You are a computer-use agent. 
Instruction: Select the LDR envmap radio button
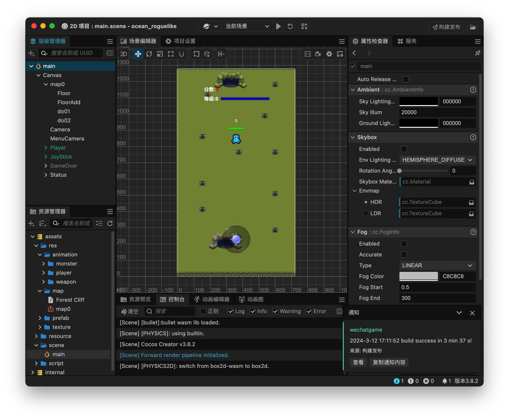coord(366,213)
